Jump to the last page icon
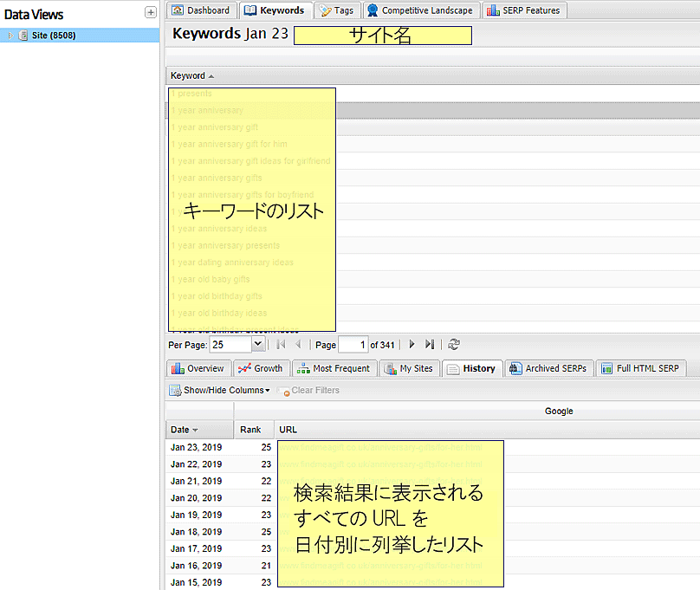Viewport: 700px width, 590px height. point(430,345)
